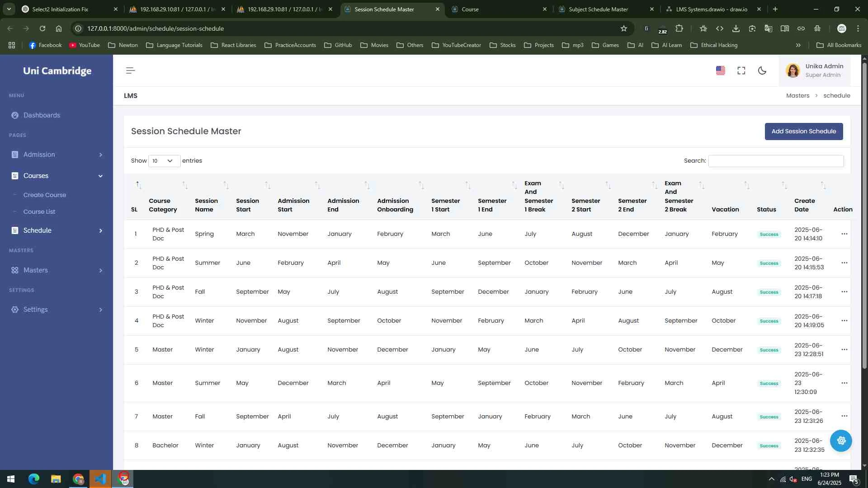
Task: Click the table Search input field
Action: click(x=776, y=161)
